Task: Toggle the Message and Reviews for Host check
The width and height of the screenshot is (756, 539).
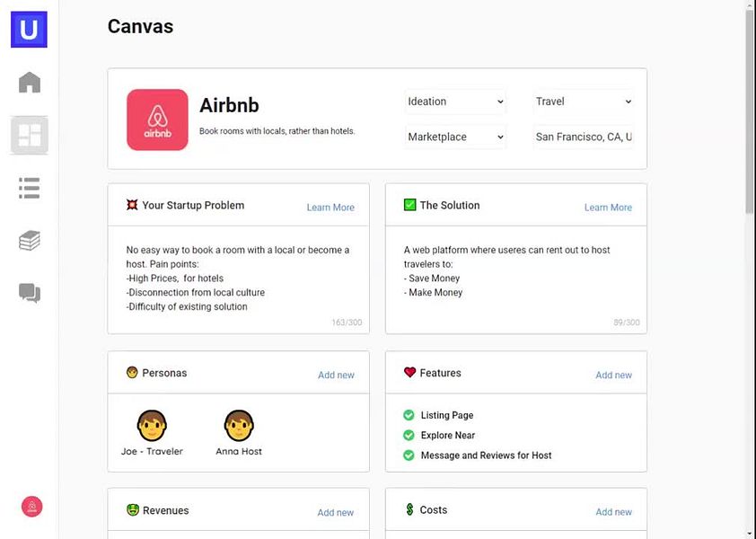Action: (x=409, y=455)
